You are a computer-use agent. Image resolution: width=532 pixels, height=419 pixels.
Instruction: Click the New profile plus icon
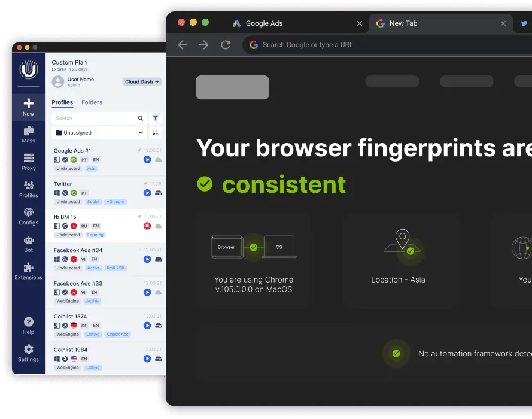(x=28, y=104)
